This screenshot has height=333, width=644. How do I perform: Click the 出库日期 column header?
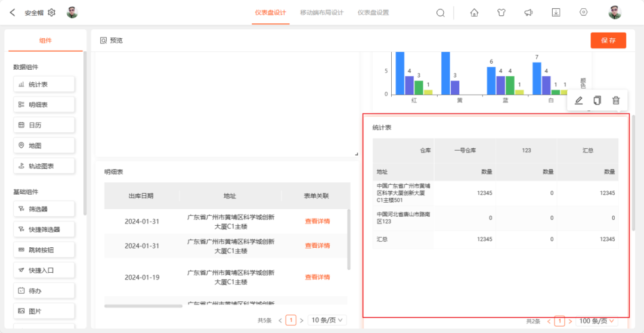point(142,195)
